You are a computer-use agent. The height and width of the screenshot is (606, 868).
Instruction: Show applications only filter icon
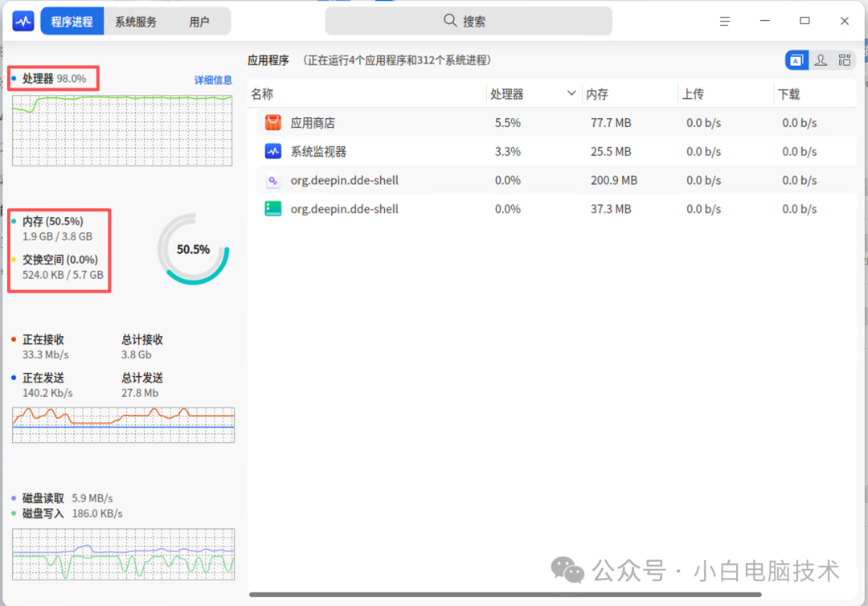pyautogui.click(x=796, y=60)
